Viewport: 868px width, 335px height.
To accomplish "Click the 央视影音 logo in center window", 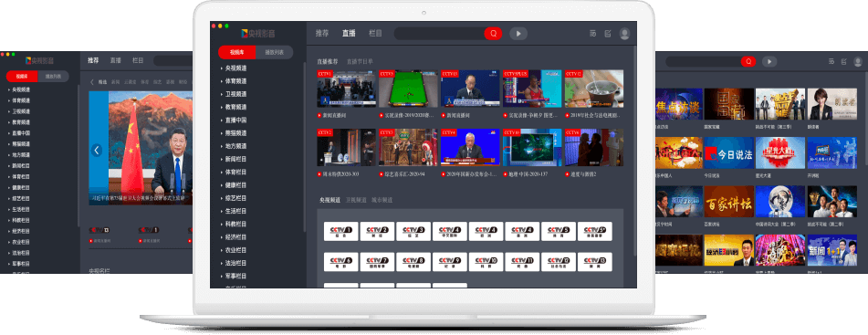I will (258, 34).
